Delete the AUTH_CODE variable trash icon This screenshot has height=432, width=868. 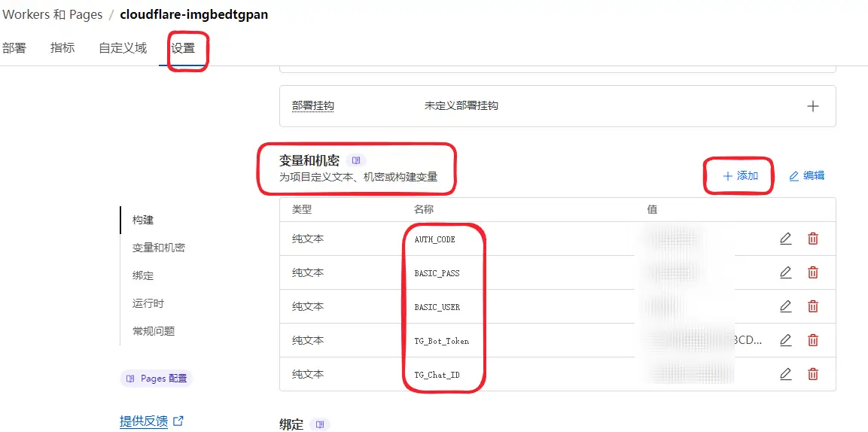pos(812,239)
